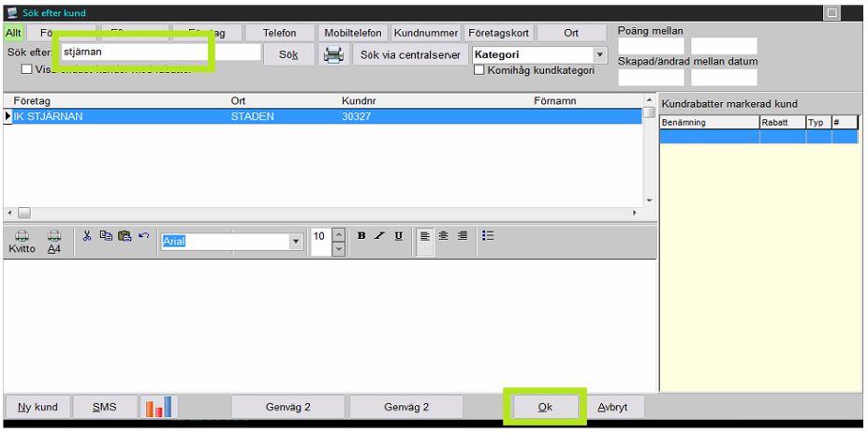868x433 pixels.
Task: Toggle bold text formatting
Action: coord(361,236)
